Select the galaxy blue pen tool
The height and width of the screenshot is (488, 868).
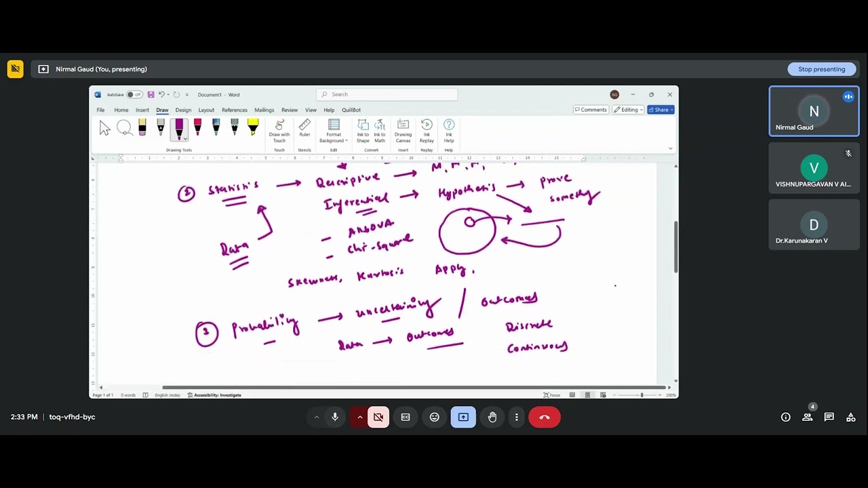coord(216,127)
